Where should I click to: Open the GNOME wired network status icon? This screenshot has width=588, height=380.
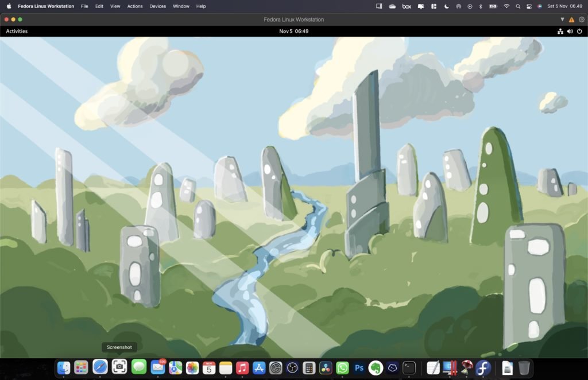click(560, 32)
